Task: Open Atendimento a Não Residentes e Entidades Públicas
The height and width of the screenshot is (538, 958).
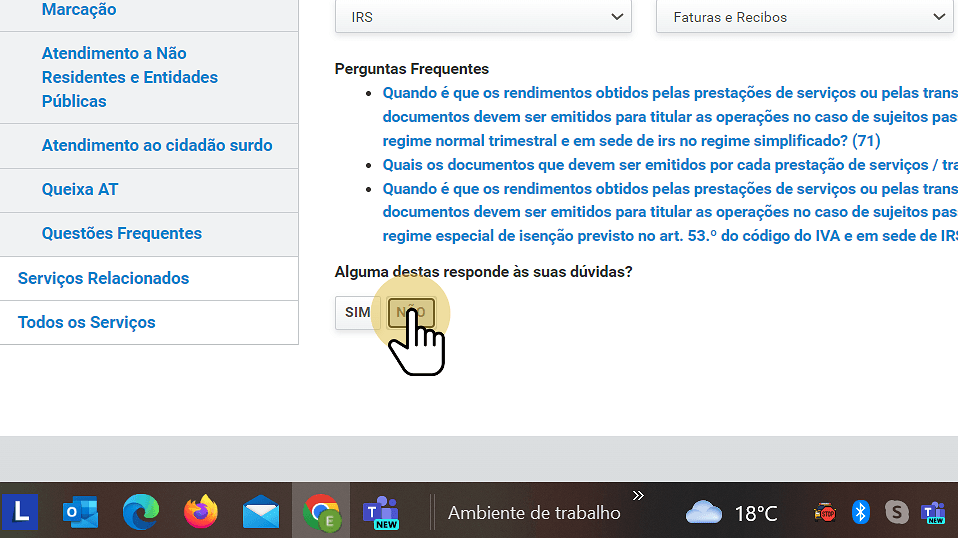Action: 130,77
